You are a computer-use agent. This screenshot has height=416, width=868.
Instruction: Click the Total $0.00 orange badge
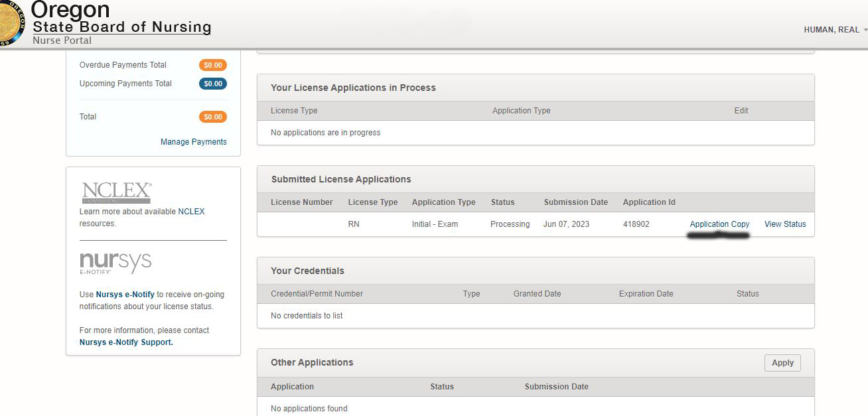pyautogui.click(x=213, y=117)
